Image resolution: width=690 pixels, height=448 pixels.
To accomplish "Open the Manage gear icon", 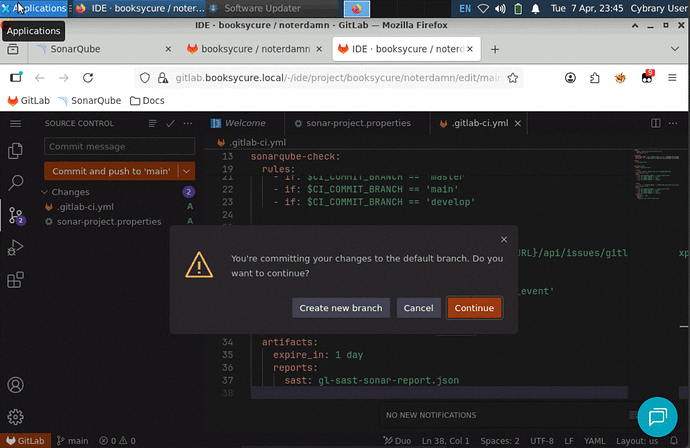I will 15,416.
